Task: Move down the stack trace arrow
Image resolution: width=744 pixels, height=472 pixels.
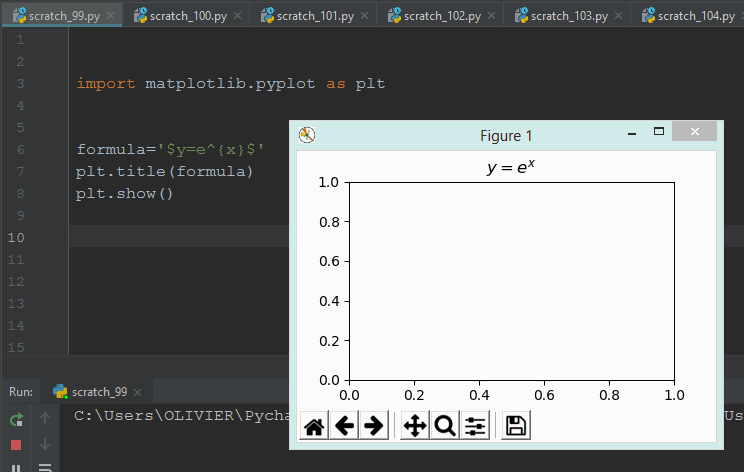Action: 45,444
